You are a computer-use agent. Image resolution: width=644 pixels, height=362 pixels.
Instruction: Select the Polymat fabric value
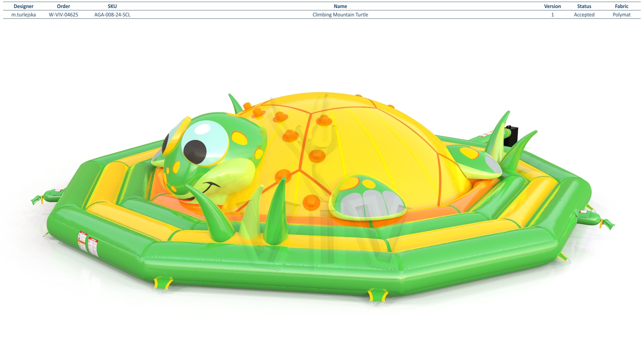pyautogui.click(x=622, y=15)
